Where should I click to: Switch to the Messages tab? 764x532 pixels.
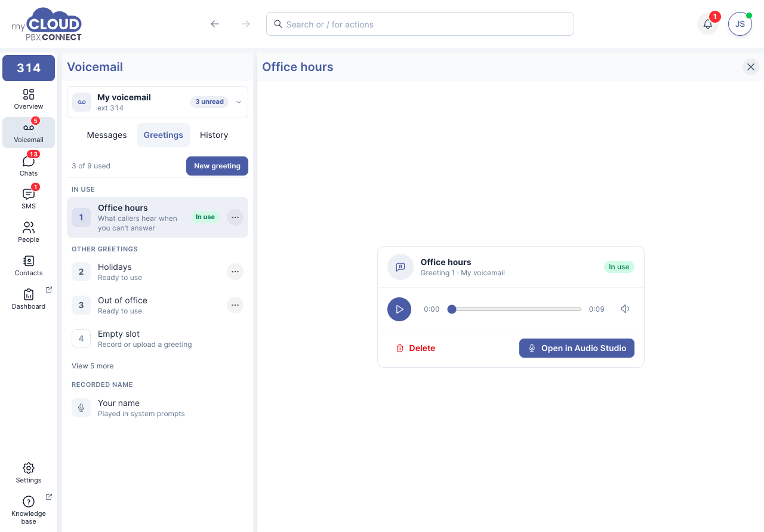[x=107, y=135]
